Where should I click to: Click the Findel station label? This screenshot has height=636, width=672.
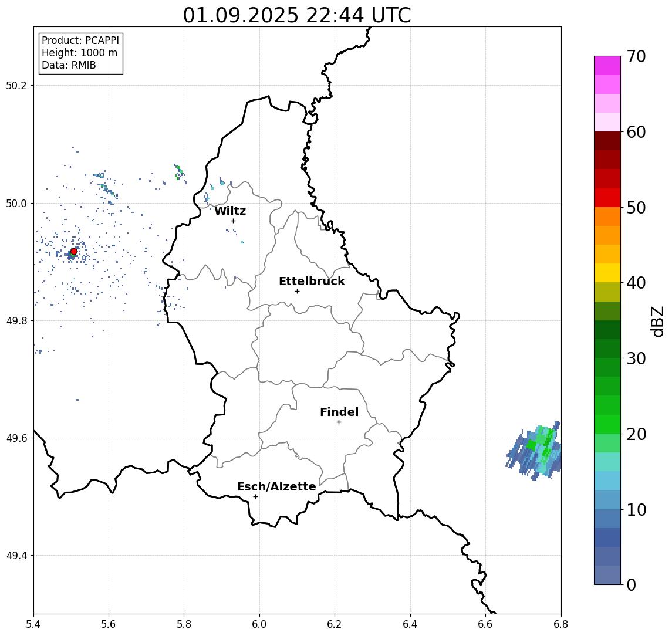(339, 412)
